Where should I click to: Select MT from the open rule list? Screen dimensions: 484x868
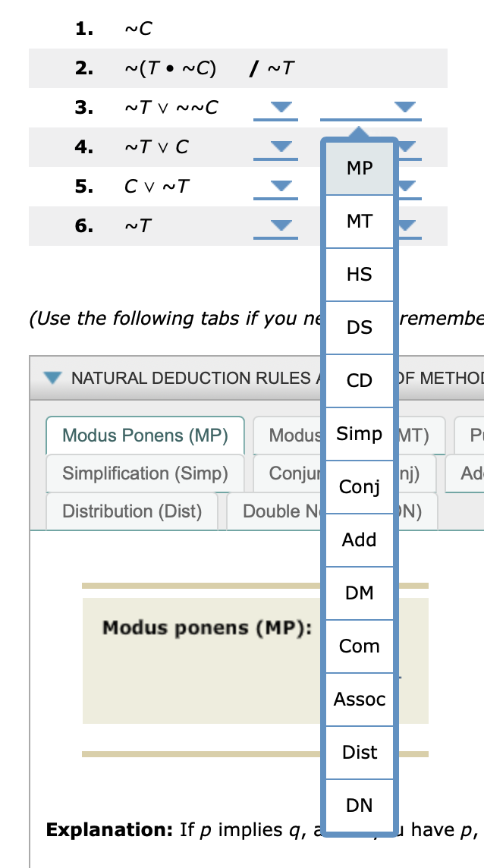point(359,221)
